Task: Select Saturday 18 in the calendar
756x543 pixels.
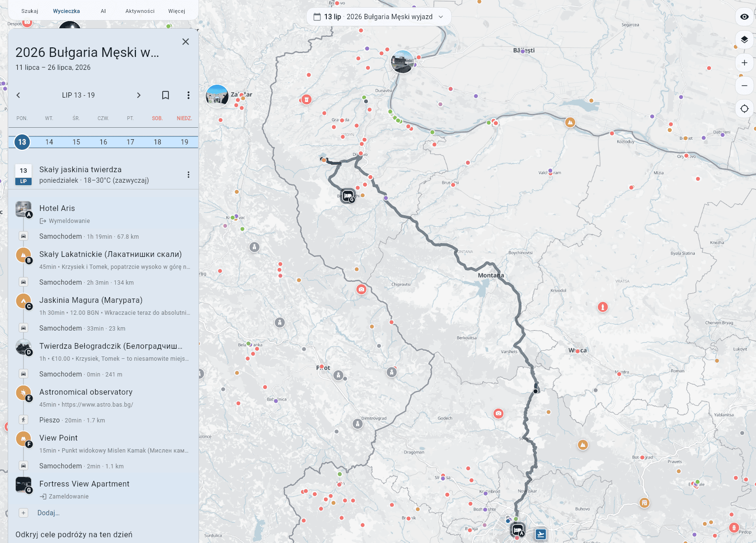Action: click(x=157, y=142)
